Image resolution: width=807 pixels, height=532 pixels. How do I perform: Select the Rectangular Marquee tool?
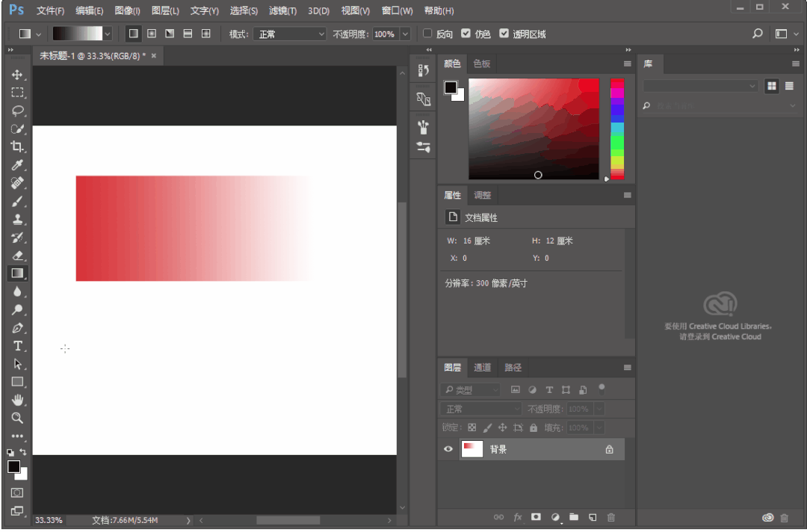point(17,93)
